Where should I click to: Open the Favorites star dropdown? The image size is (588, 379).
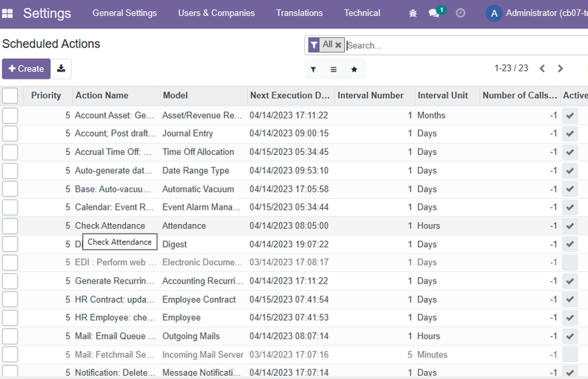click(x=354, y=69)
